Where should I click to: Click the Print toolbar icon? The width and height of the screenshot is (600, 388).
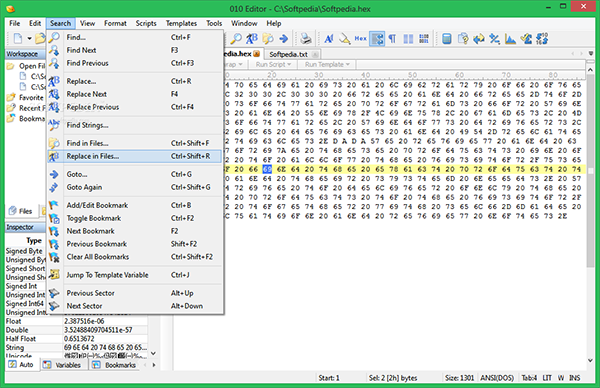306,38
